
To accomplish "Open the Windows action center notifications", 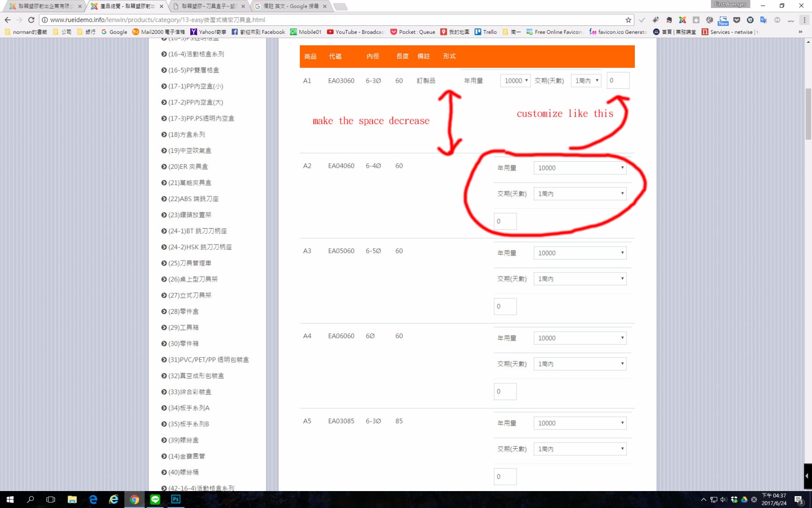I will tap(799, 500).
